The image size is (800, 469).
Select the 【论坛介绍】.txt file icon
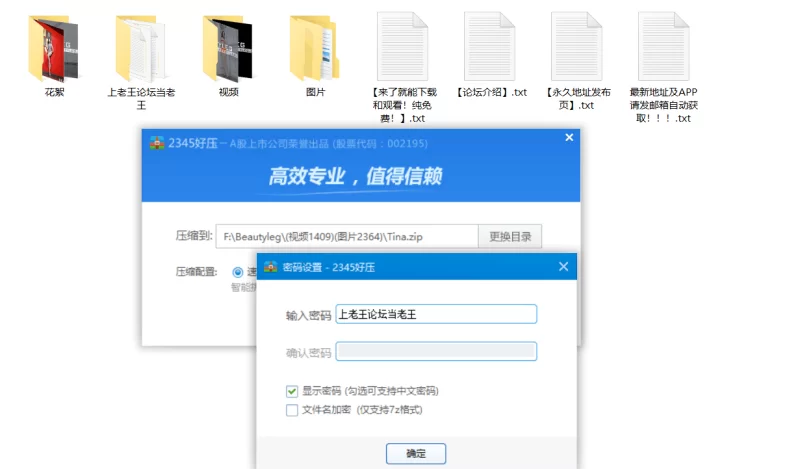[489, 46]
